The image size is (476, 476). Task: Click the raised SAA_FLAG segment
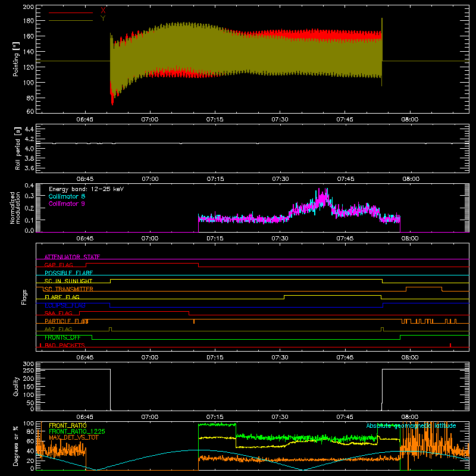point(134,311)
